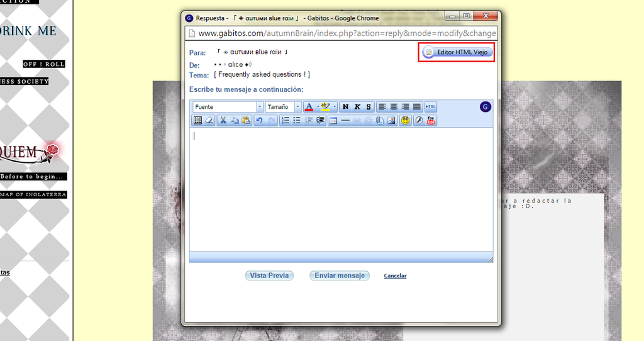The width and height of the screenshot is (644, 341).
Task: Insert a numbered list
Action: [x=285, y=120]
